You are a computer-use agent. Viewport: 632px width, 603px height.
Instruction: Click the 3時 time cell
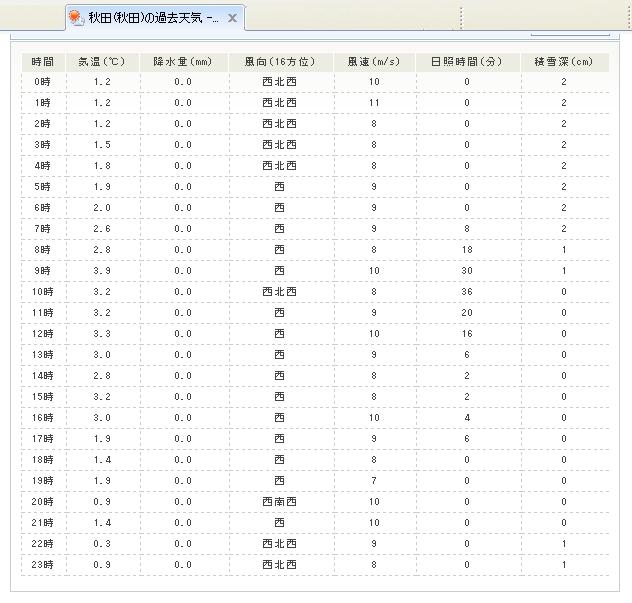(42, 145)
